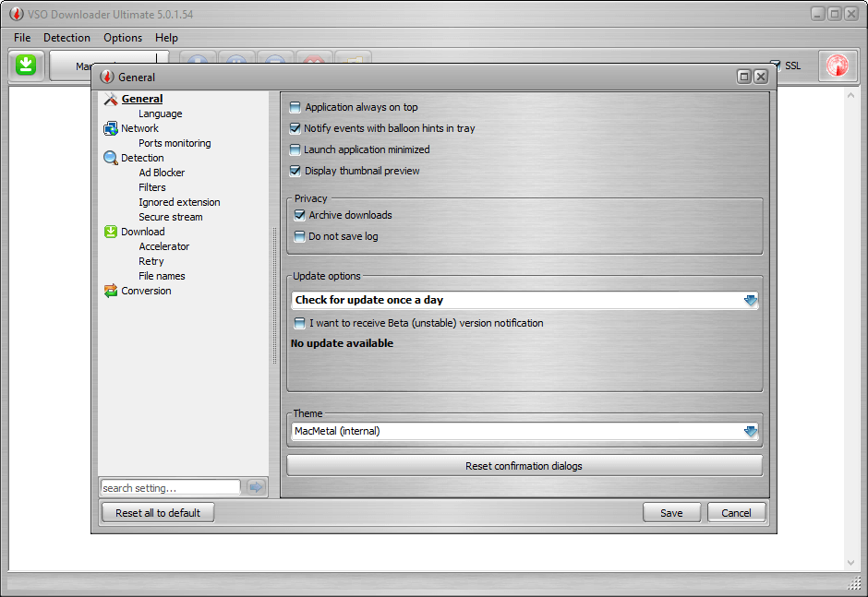Uncheck Archive downloads option
Viewport: 868px width, 597px height.
[x=299, y=215]
